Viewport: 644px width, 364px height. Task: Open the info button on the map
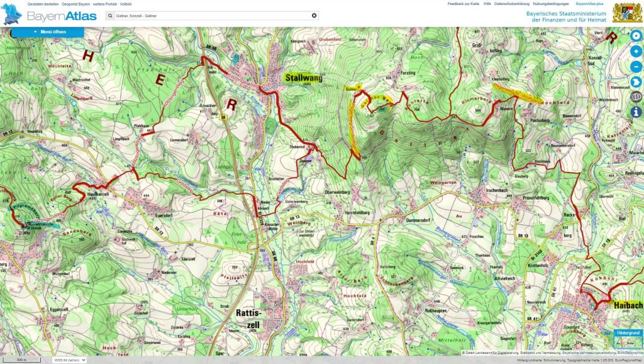pyautogui.click(x=636, y=112)
